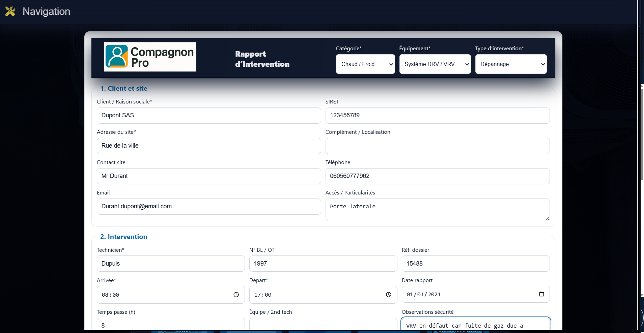Open the Date rapport calendar icon

pyautogui.click(x=541, y=294)
